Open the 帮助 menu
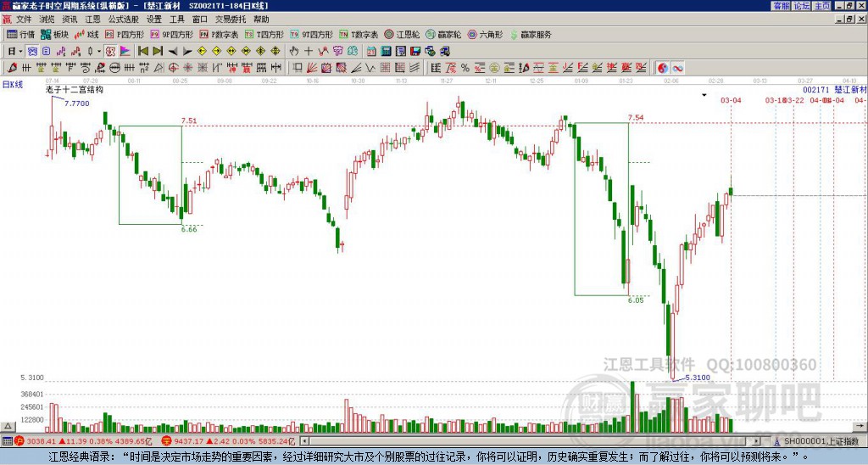This screenshot has height=465, width=868. (261, 20)
